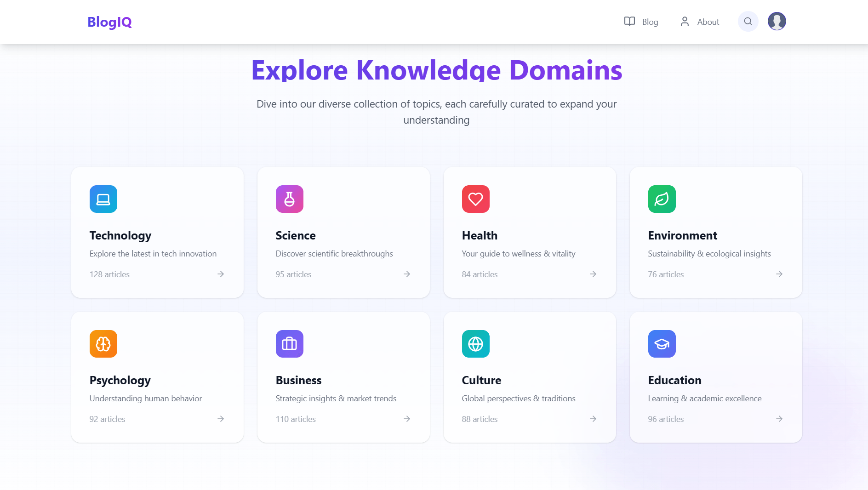Open the About menu item
Viewport: 868px width, 490px height.
coord(708,22)
